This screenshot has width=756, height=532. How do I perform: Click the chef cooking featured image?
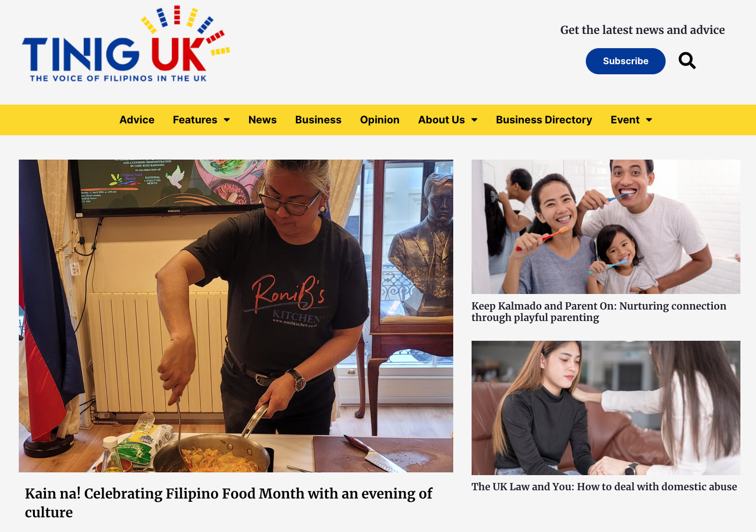(x=236, y=316)
